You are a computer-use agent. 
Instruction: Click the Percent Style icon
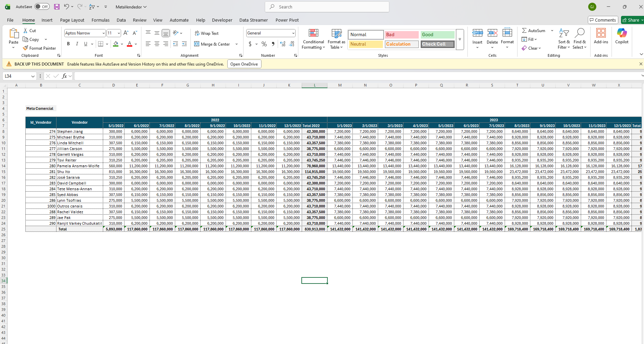click(x=264, y=44)
